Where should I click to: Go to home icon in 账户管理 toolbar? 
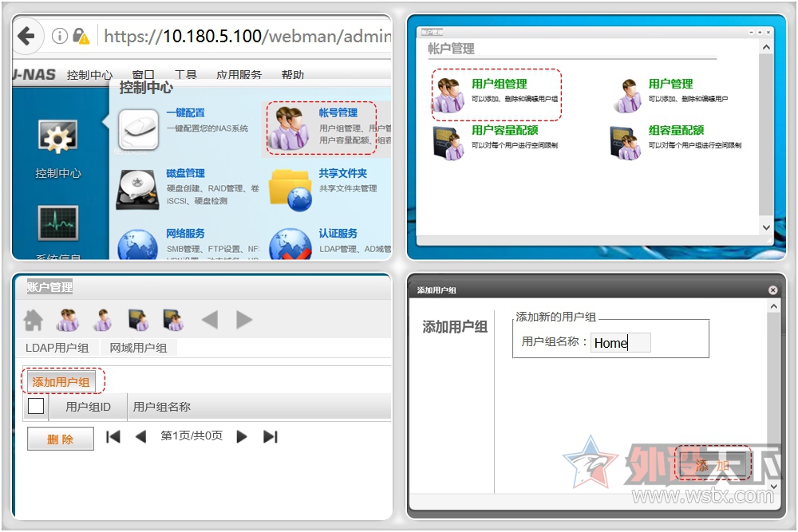[34, 320]
